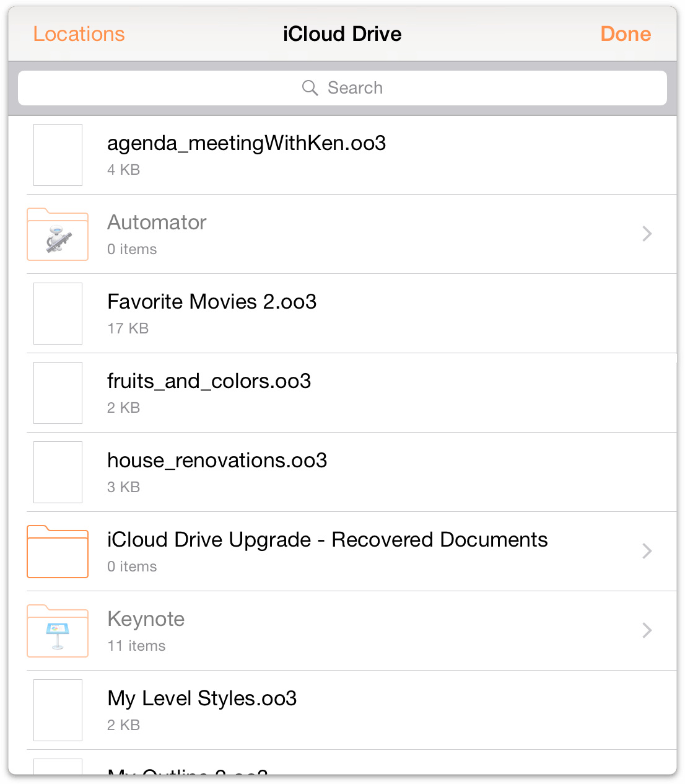Select Favorite Movies 2.oo3 file name
The width and height of the screenshot is (685, 784).
click(x=212, y=302)
